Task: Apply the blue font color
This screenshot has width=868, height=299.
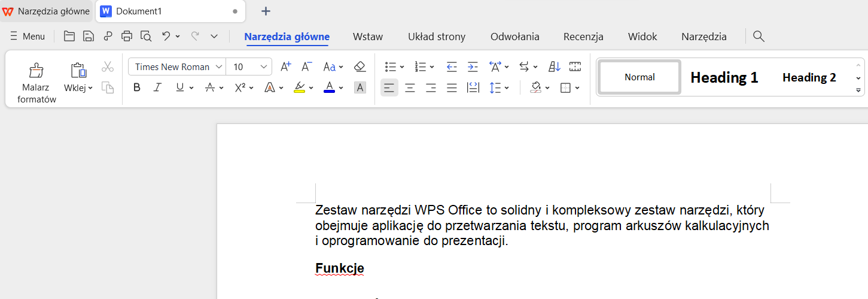Action: click(x=330, y=87)
